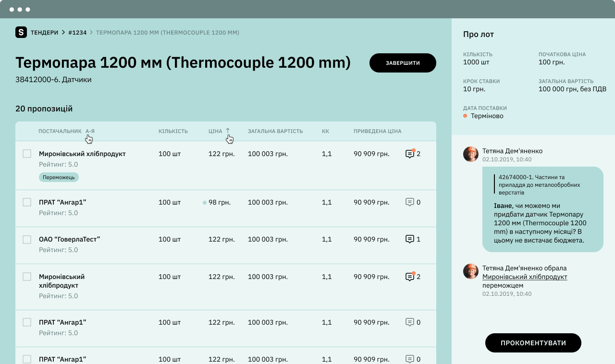Open comments icon for ОАО "ГоверлаТест"
615x364 pixels.
pyautogui.click(x=410, y=239)
